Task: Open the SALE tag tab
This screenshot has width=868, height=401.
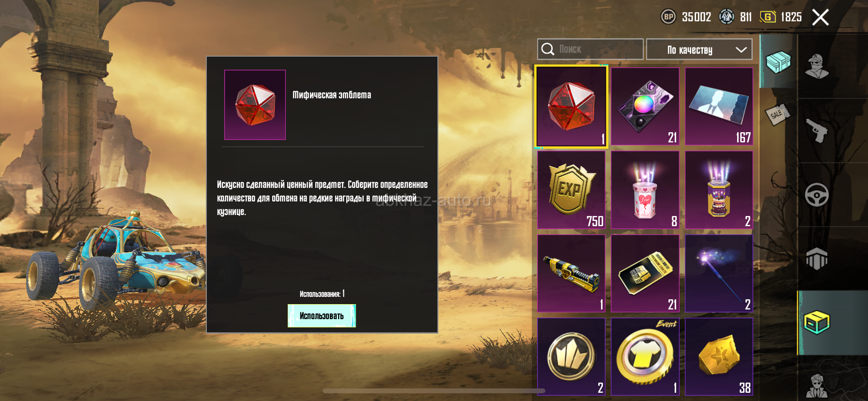Action: pyautogui.click(x=777, y=114)
